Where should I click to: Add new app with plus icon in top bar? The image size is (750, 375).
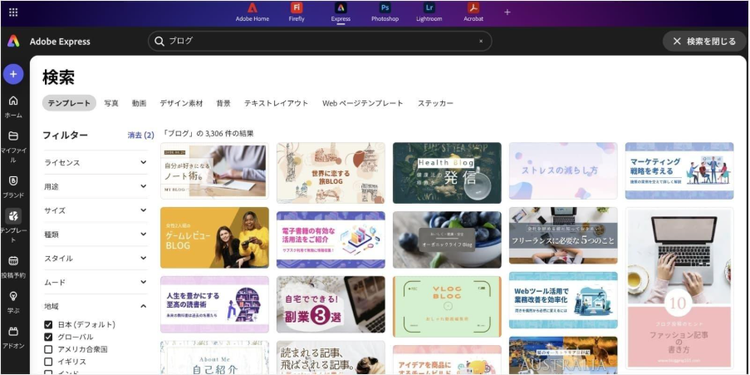(x=507, y=12)
